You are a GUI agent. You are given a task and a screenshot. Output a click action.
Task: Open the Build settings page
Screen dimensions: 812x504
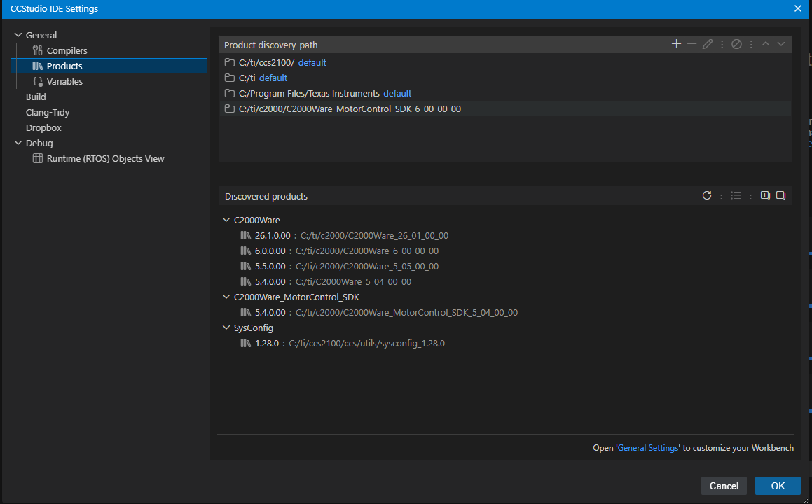pyautogui.click(x=36, y=97)
